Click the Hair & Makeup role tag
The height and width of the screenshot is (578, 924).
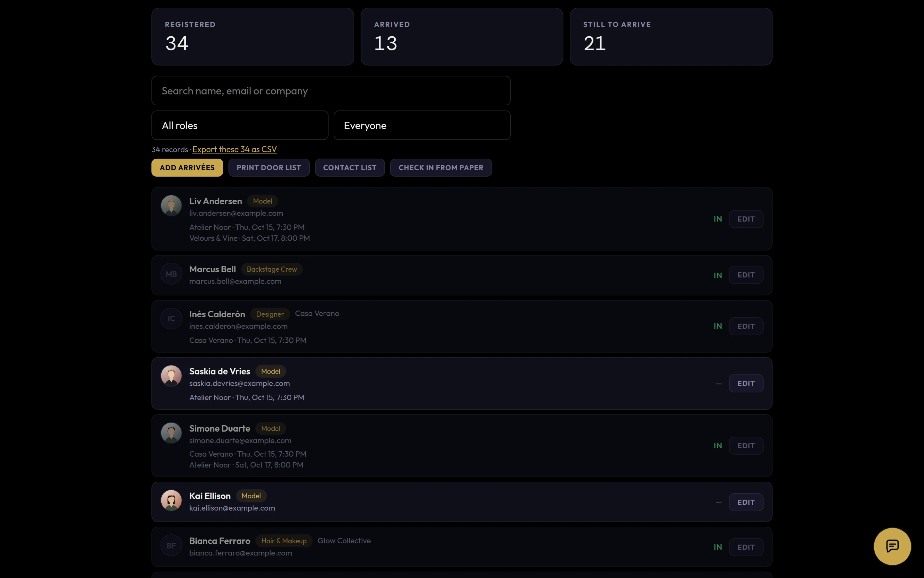(x=284, y=541)
